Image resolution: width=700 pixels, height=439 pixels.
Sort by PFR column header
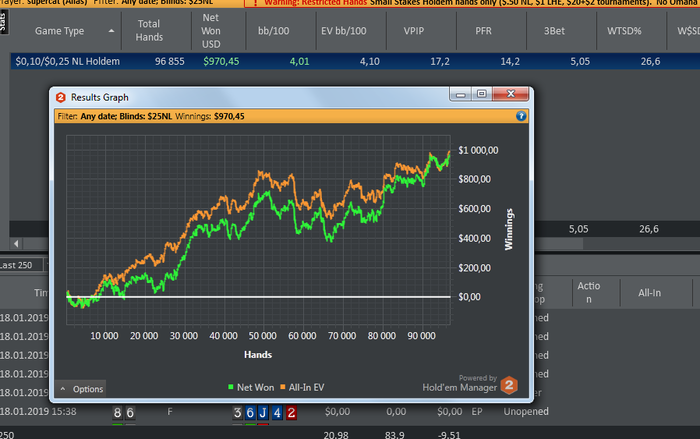coord(483,31)
